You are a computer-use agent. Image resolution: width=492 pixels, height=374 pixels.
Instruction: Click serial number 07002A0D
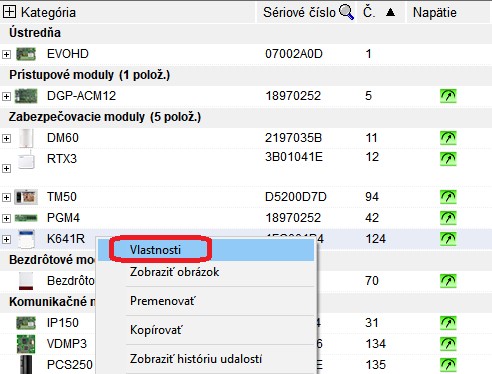point(294,54)
